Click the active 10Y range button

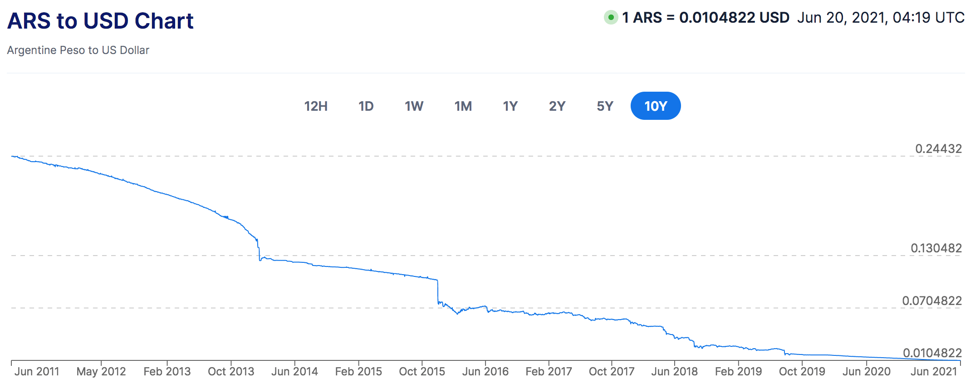click(x=656, y=106)
